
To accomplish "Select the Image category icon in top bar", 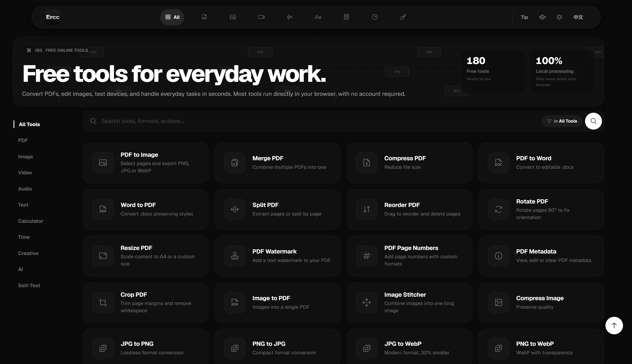I will 233,17.
